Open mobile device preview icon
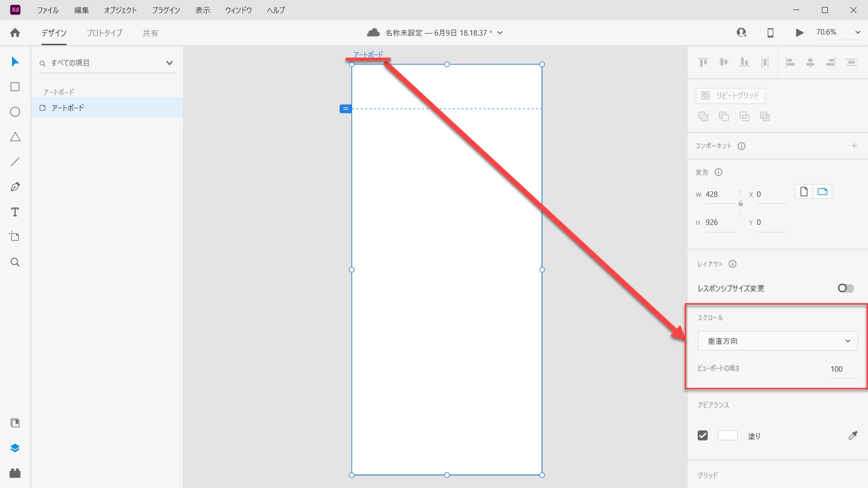 (770, 33)
